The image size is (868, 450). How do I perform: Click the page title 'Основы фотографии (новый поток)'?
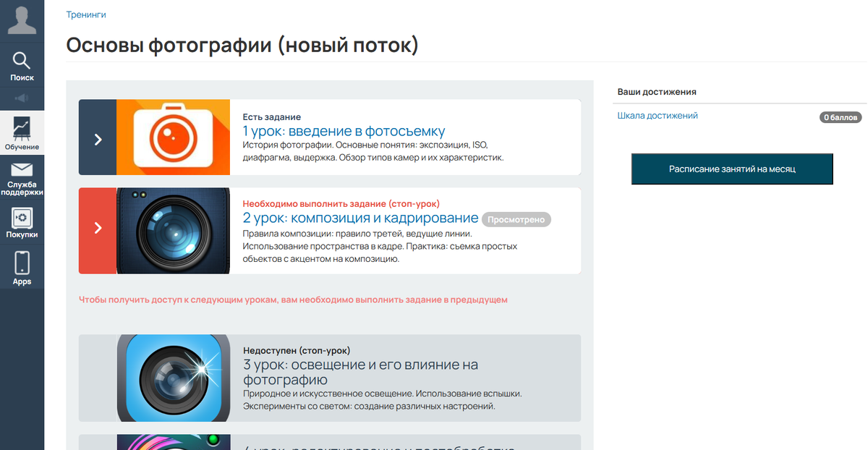click(x=242, y=45)
